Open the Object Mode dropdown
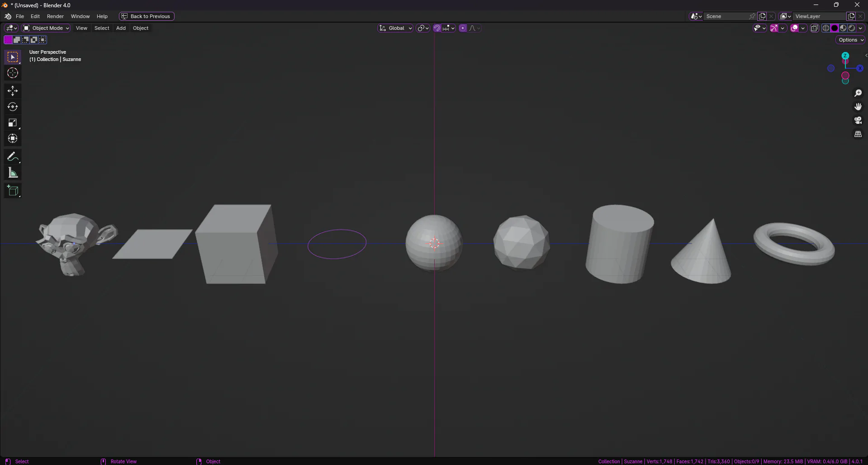This screenshot has height=465, width=868. click(x=46, y=28)
